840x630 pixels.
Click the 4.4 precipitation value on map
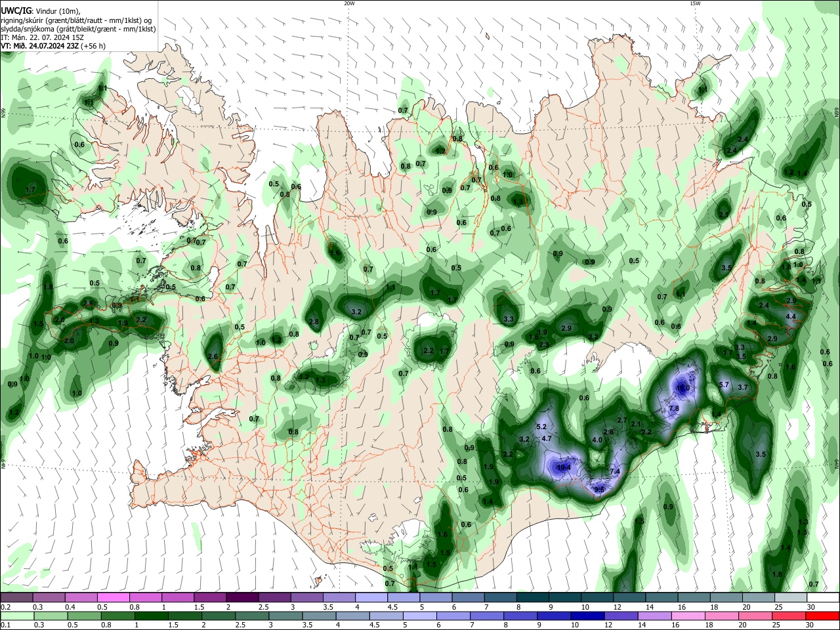coord(791,316)
